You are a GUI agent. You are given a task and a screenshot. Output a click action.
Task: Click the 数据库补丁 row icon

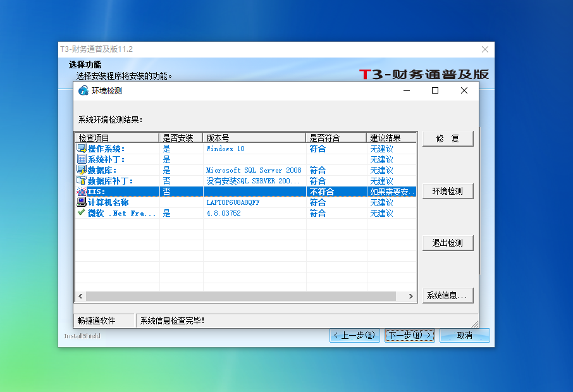pos(82,180)
